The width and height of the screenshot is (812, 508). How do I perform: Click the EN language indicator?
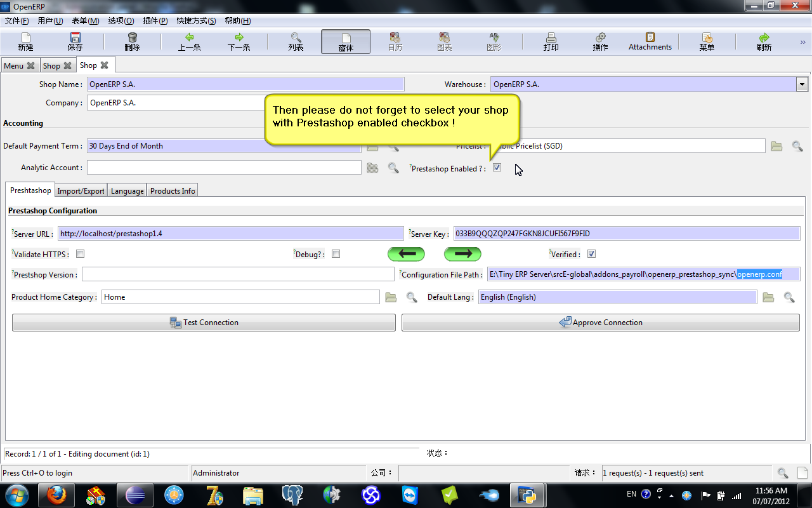click(x=631, y=494)
